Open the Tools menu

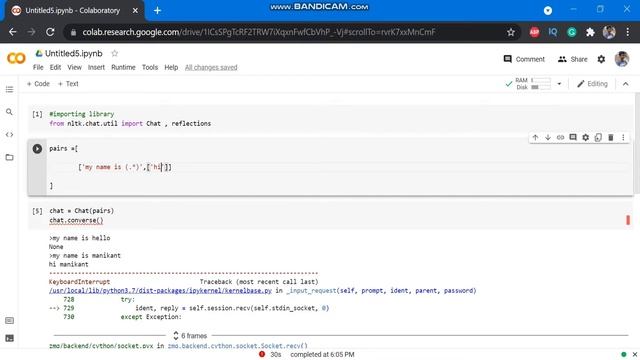coord(150,67)
